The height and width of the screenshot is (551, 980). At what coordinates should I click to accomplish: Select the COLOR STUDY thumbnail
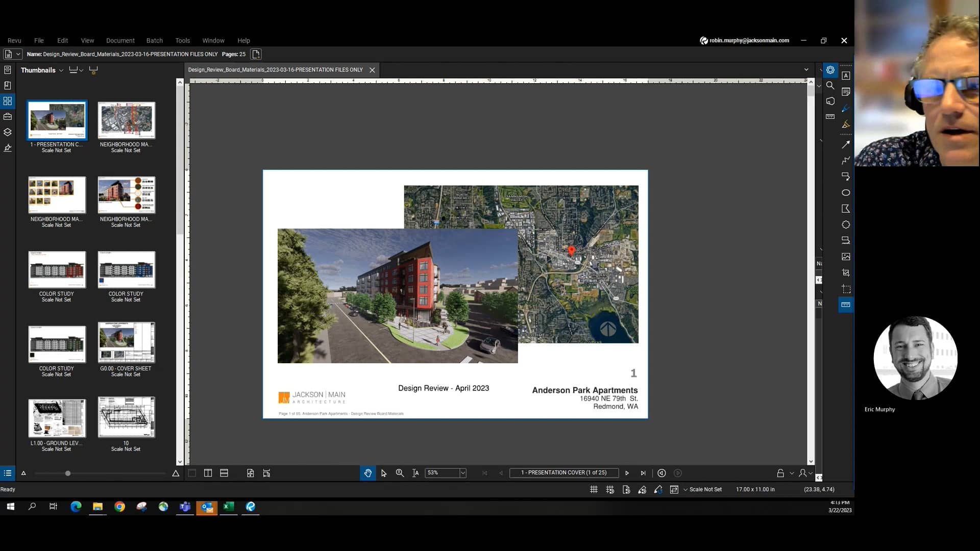pos(57,268)
